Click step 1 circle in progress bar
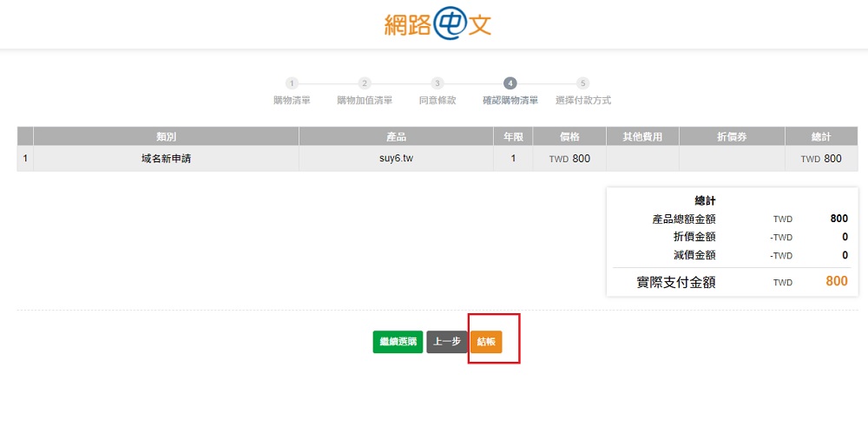 pos(292,83)
